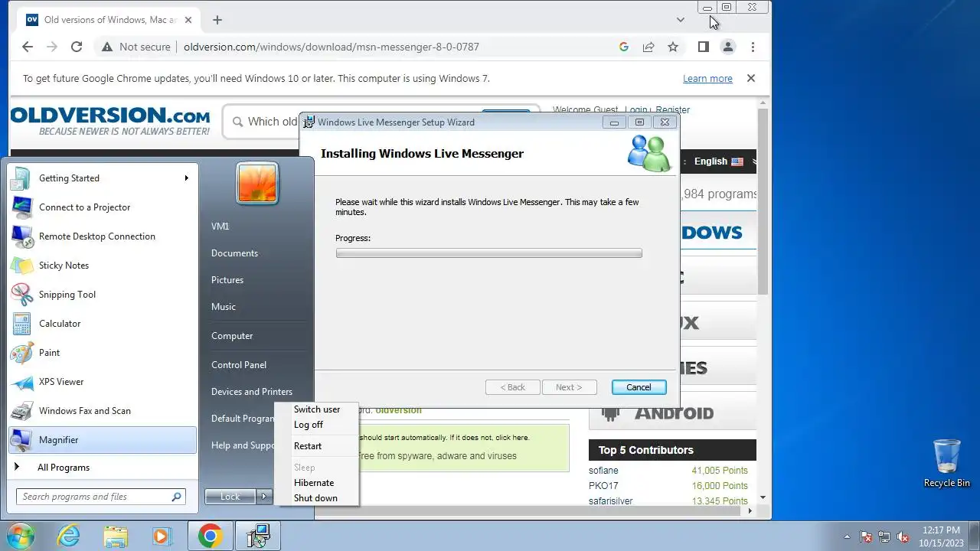Click the Start menu search box
This screenshot has width=980, height=551.
tap(100, 497)
